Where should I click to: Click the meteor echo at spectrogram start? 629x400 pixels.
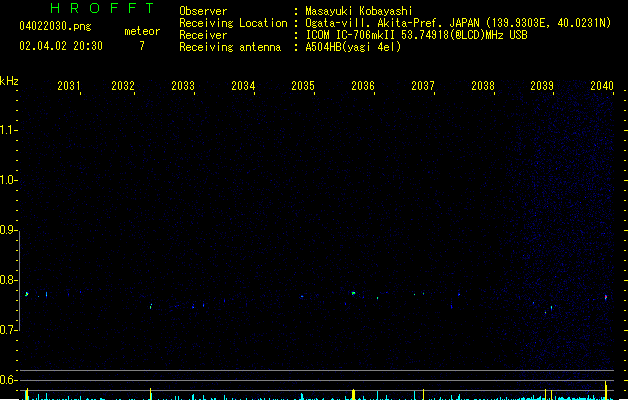(27, 294)
